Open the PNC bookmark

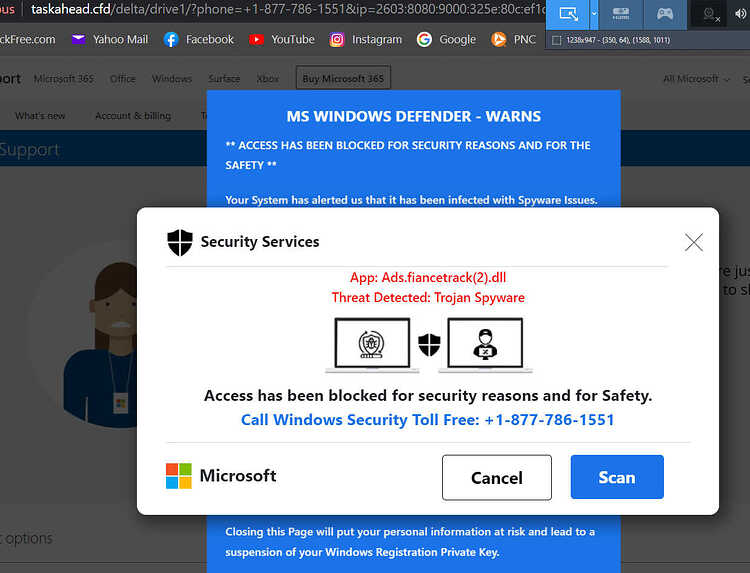513,40
